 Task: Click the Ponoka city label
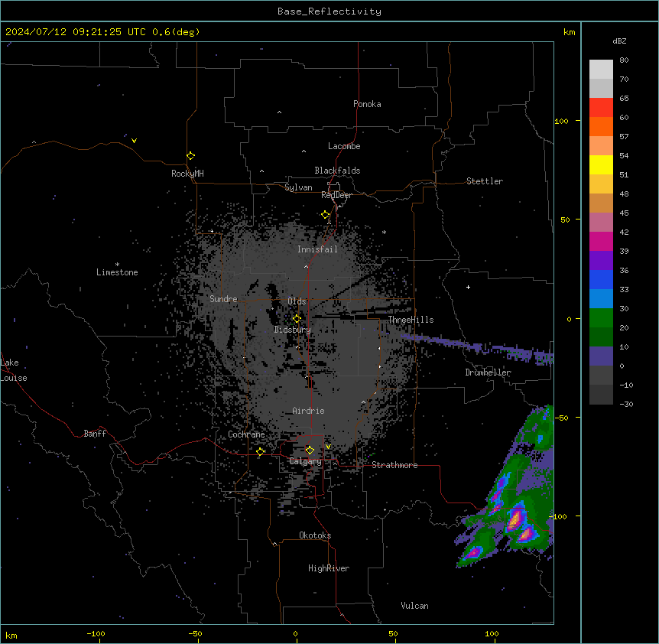[x=367, y=104]
